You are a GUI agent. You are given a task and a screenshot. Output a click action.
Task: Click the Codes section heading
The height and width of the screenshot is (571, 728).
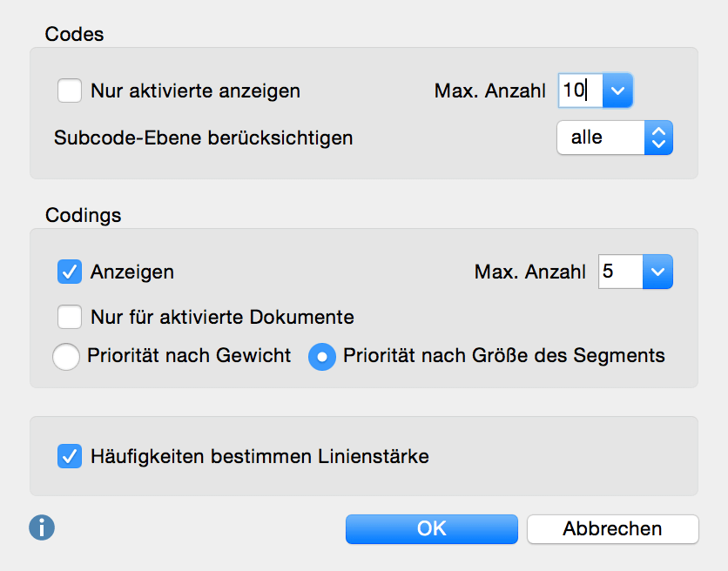coord(74,34)
